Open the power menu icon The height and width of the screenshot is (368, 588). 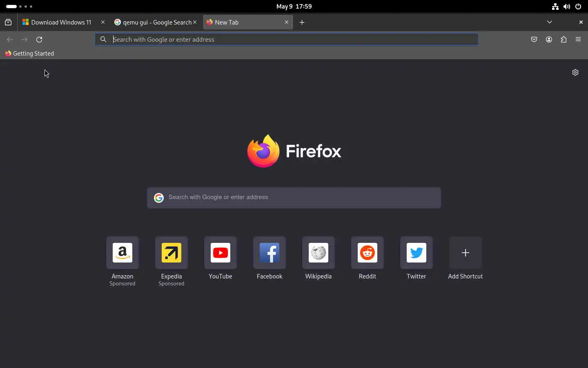click(578, 7)
